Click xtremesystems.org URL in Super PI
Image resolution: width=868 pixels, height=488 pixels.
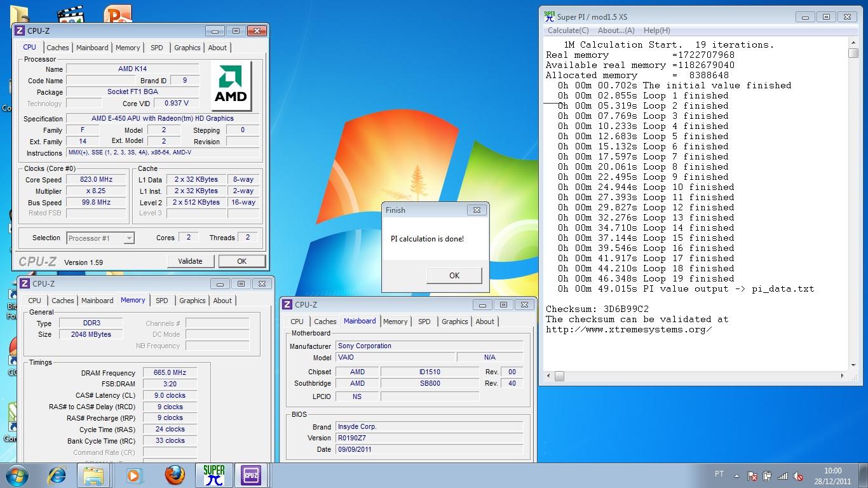(x=629, y=330)
